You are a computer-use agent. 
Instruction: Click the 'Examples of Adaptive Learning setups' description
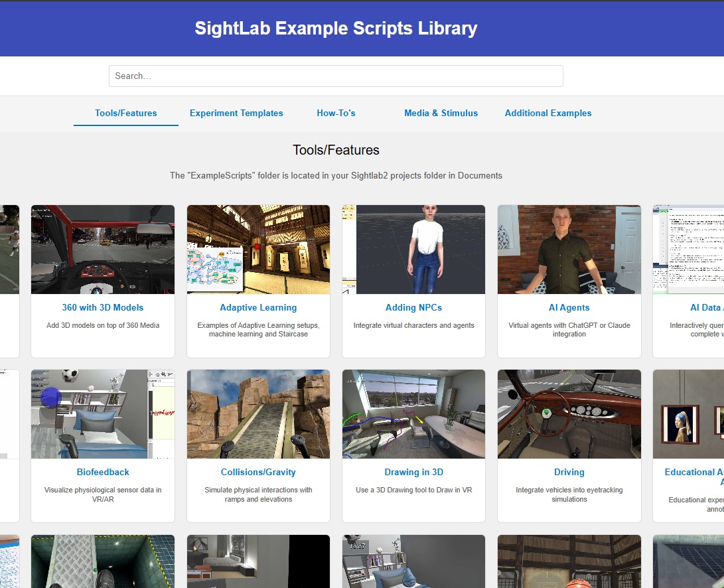(x=258, y=330)
